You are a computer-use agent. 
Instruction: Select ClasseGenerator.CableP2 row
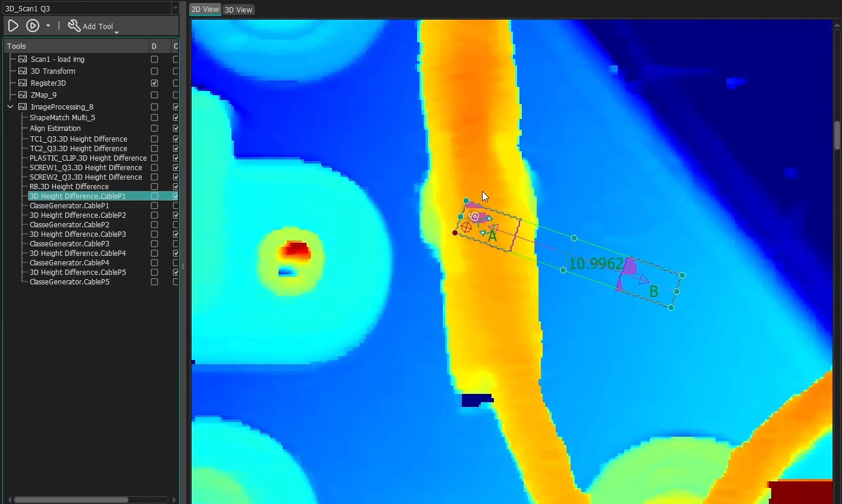[70, 225]
